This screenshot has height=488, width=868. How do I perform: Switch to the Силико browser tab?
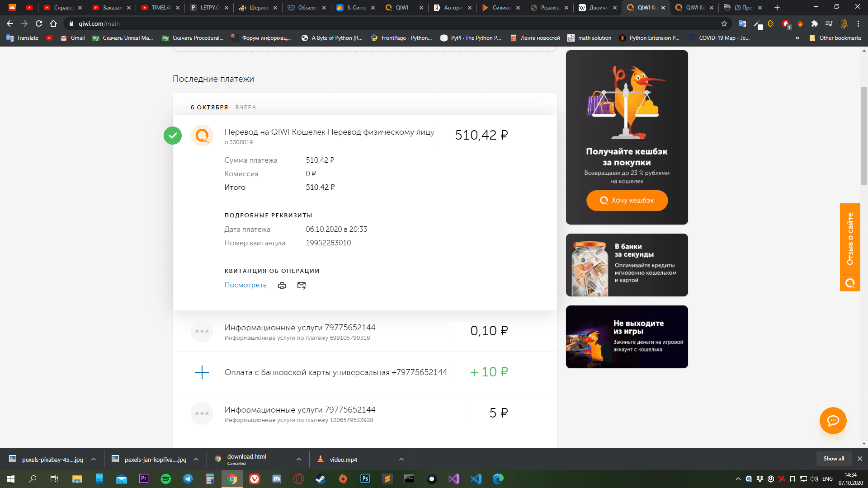point(501,8)
